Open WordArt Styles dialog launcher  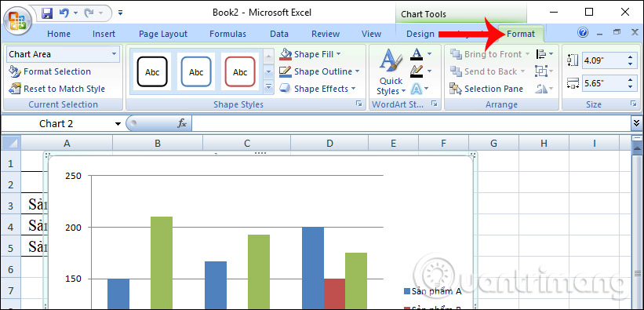pyautogui.click(x=435, y=104)
